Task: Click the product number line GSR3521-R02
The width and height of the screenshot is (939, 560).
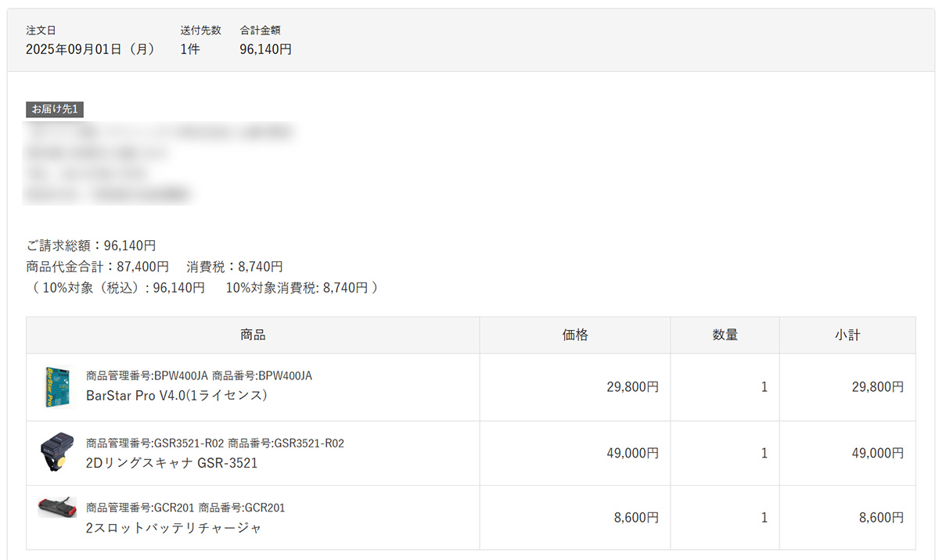Action: (214, 443)
